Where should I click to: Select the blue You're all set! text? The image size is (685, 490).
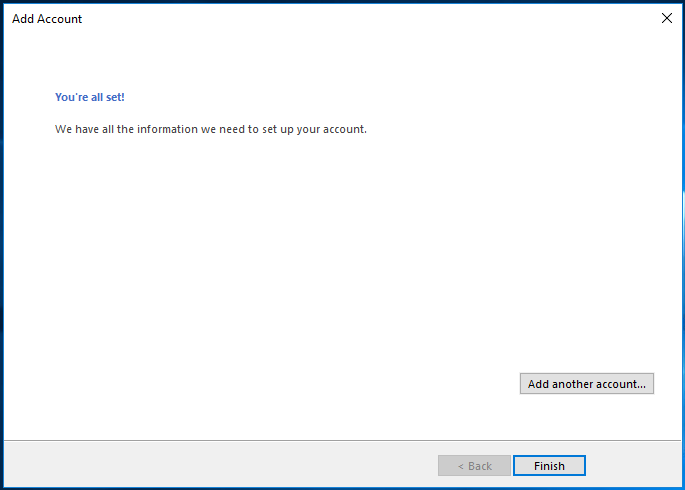point(90,97)
